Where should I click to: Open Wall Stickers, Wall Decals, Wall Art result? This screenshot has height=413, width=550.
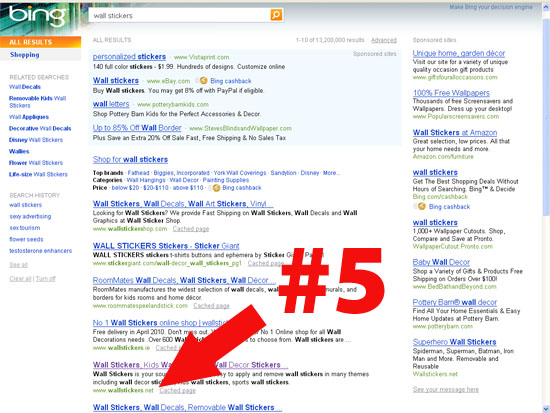click(x=183, y=204)
